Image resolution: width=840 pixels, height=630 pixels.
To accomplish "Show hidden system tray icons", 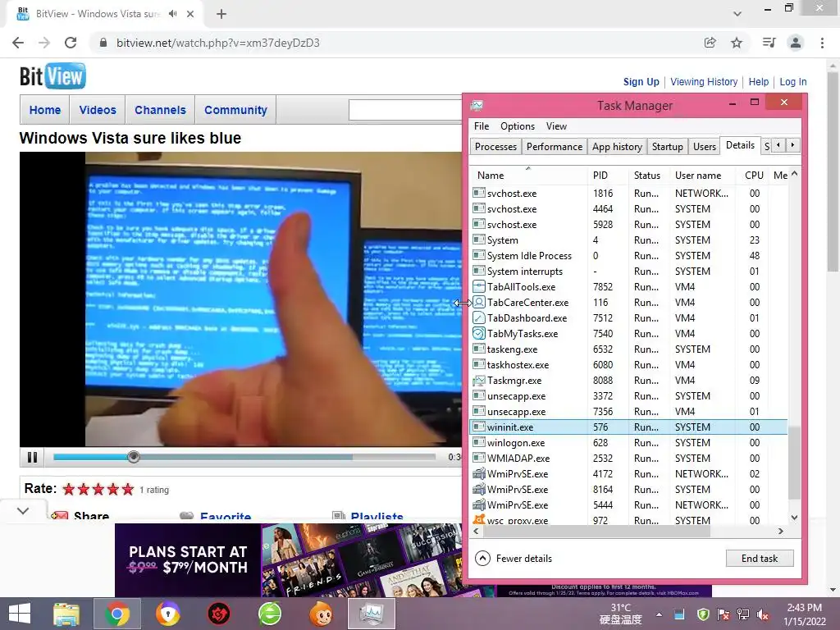I will [659, 614].
